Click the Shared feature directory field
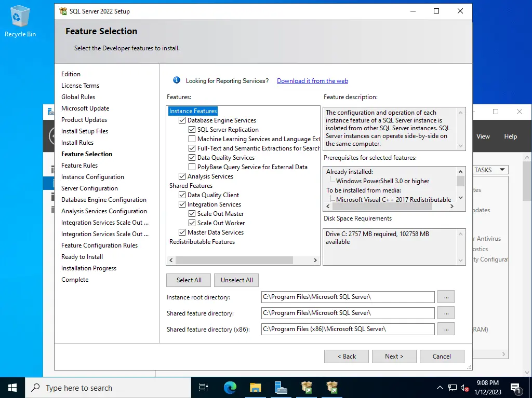This screenshot has width=532, height=398. [x=348, y=313]
